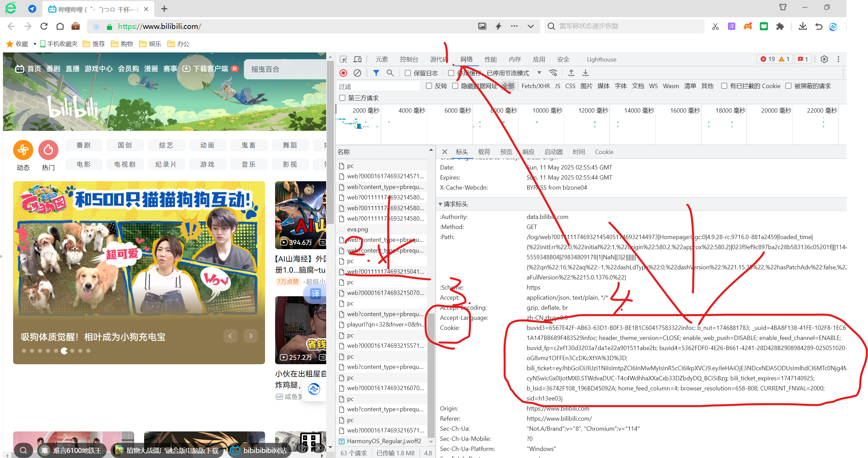
Task: Click the 番剧 category button
Action: click(x=83, y=145)
